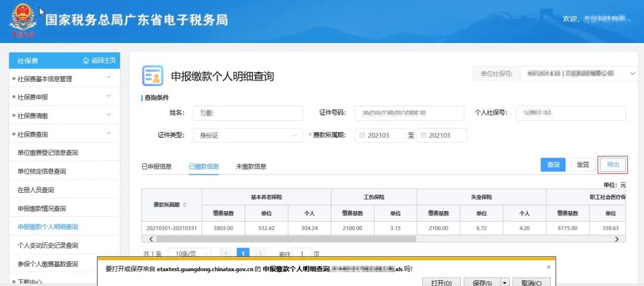The image size is (644, 286).
Task: Click the 查询 button
Action: click(553, 165)
